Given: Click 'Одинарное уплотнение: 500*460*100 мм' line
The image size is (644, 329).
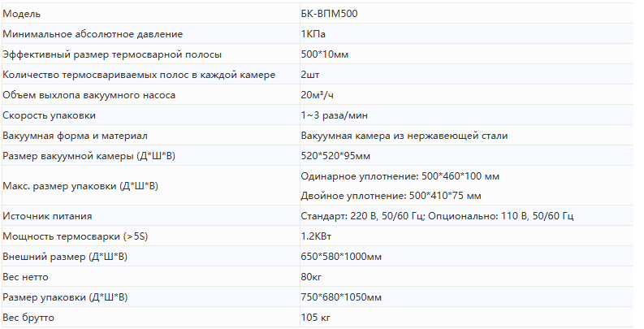Looking at the screenshot, I should [400, 176].
